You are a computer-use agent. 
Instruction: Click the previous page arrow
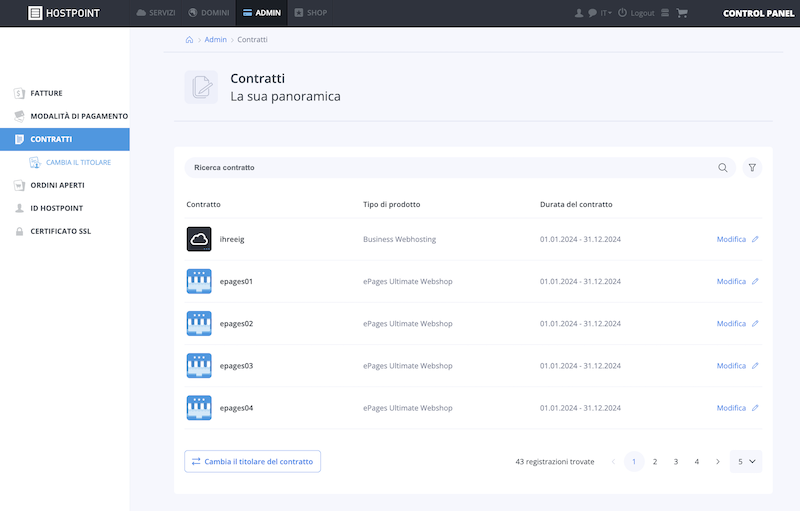[613, 462]
